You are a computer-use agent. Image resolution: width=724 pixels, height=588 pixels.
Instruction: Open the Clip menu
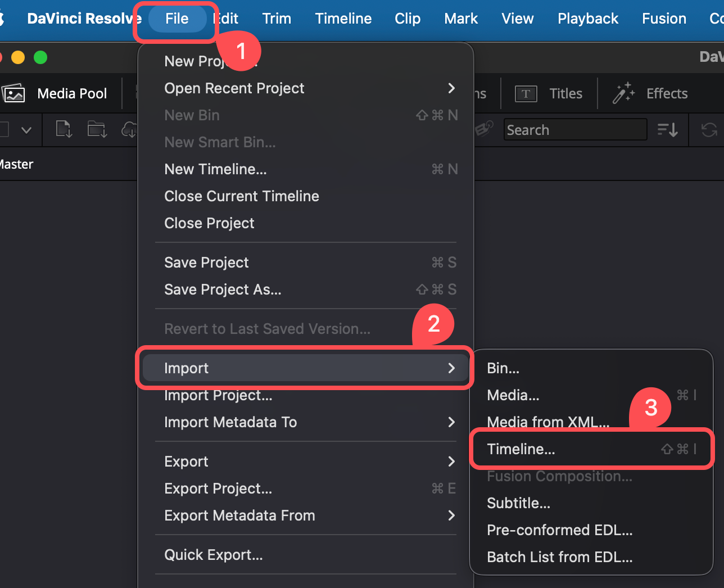click(408, 19)
